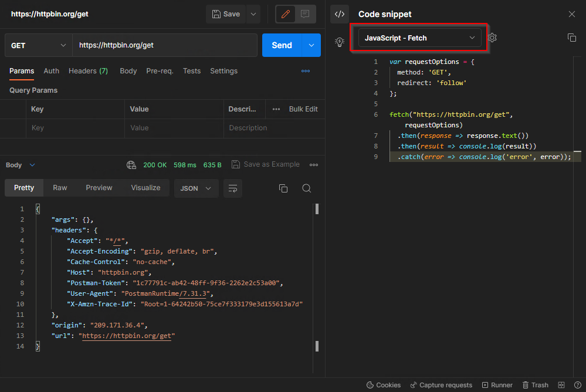Copy the response body
This screenshot has width=586, height=392.
click(283, 188)
